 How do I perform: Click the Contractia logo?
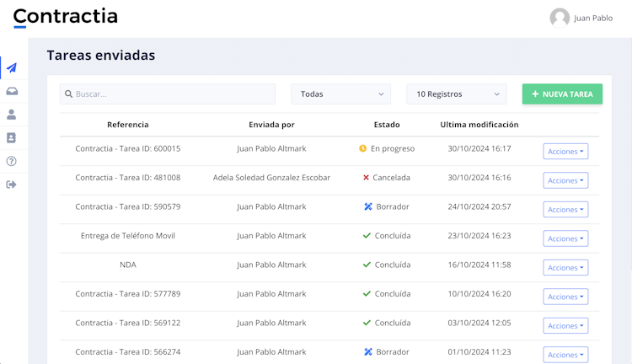click(x=66, y=17)
